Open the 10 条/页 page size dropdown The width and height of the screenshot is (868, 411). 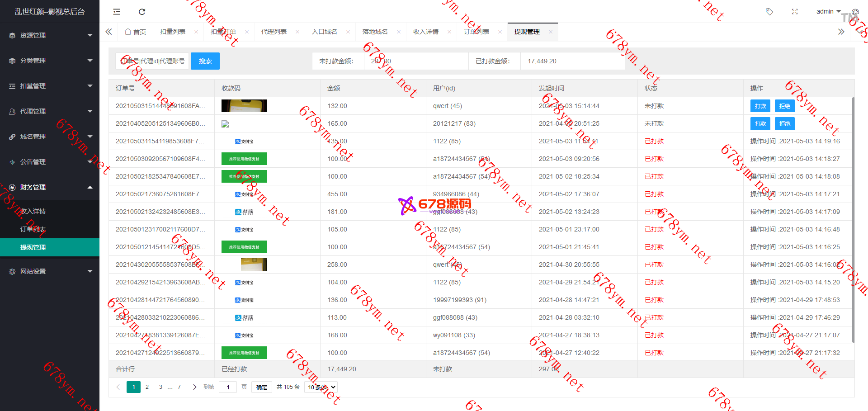point(321,387)
